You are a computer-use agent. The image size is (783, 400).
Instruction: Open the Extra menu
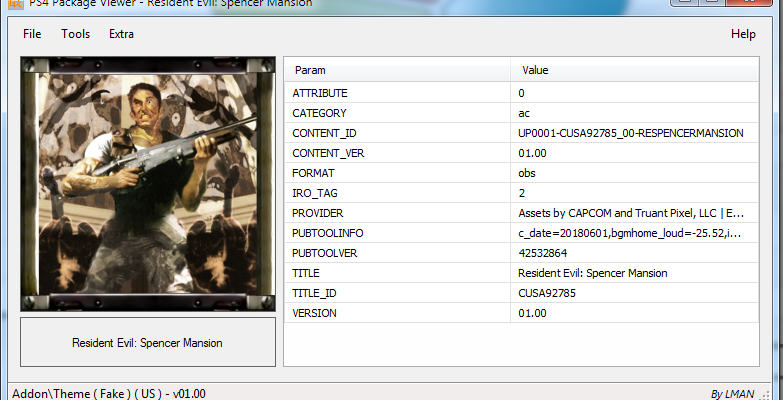pos(121,34)
